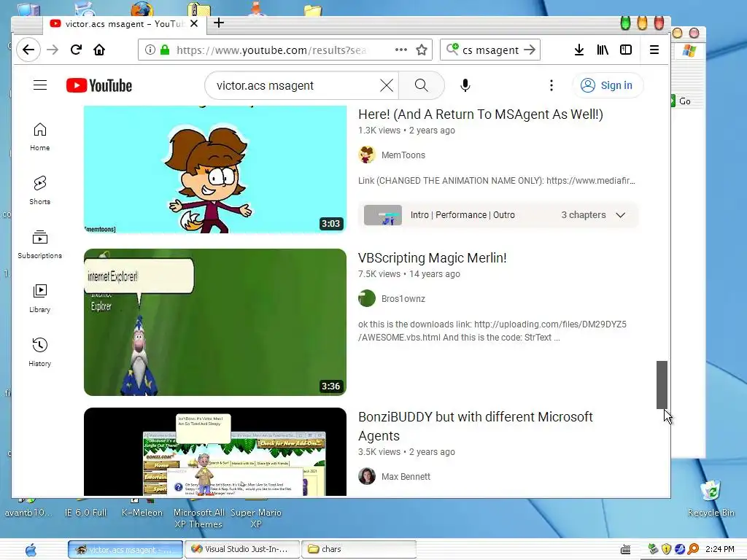This screenshot has height=560, width=747.
Task: Open the YouTube guide menu
Action: [x=40, y=85]
